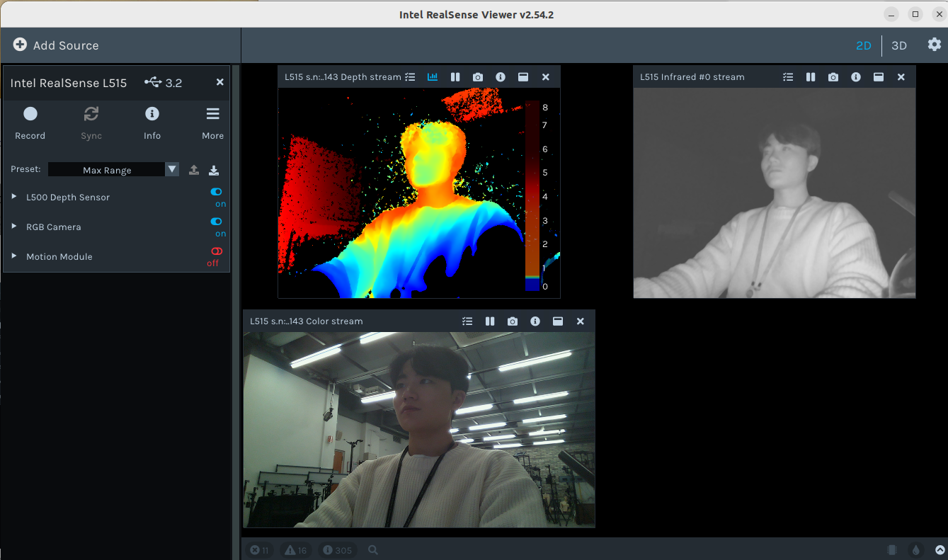This screenshot has width=948, height=560.
Task: Switch to 3D view
Action: pyautogui.click(x=899, y=45)
